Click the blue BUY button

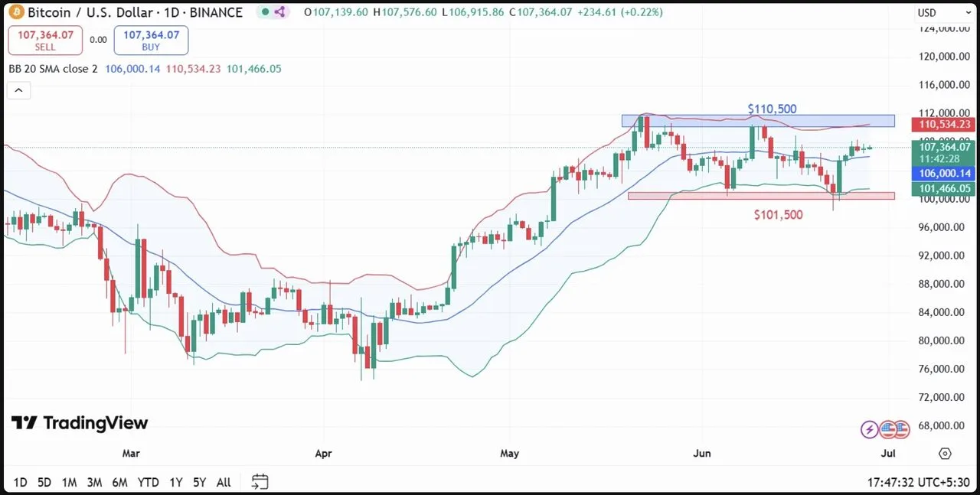151,40
